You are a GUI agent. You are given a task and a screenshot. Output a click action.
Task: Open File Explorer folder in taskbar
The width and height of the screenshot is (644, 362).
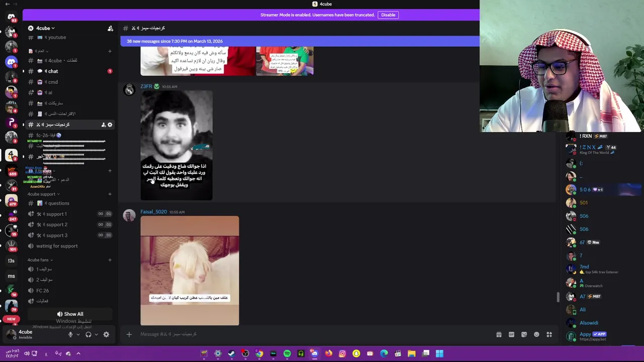click(x=412, y=353)
